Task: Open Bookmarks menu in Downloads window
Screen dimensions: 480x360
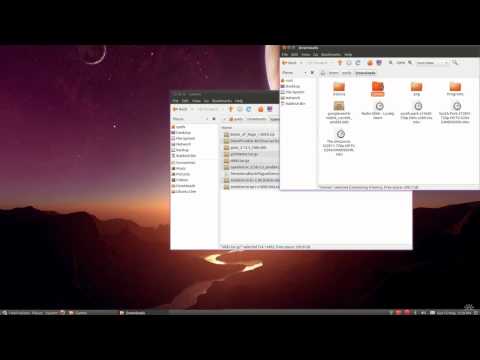Action: [331, 54]
